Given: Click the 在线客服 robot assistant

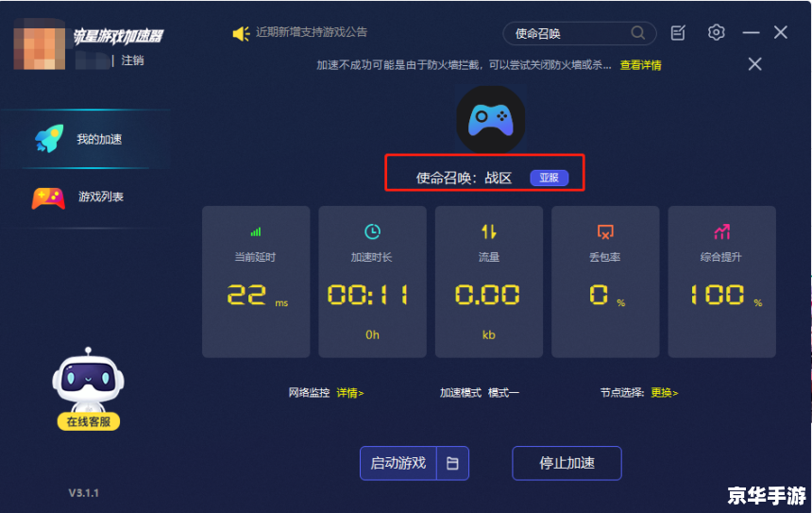Looking at the screenshot, I should tap(89, 388).
